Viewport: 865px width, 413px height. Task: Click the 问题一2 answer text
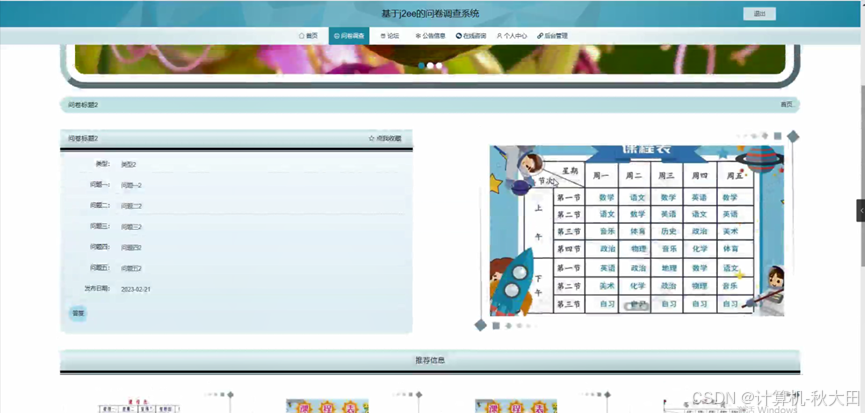[x=131, y=185]
